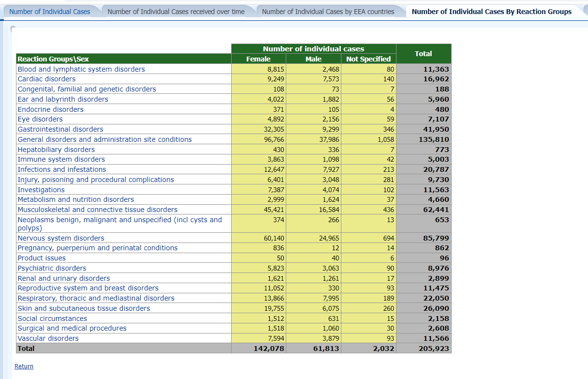Image resolution: width=588 pixels, height=379 pixels.
Task: Select Skin and subcutaneous tissue disorders
Action: pyautogui.click(x=84, y=308)
